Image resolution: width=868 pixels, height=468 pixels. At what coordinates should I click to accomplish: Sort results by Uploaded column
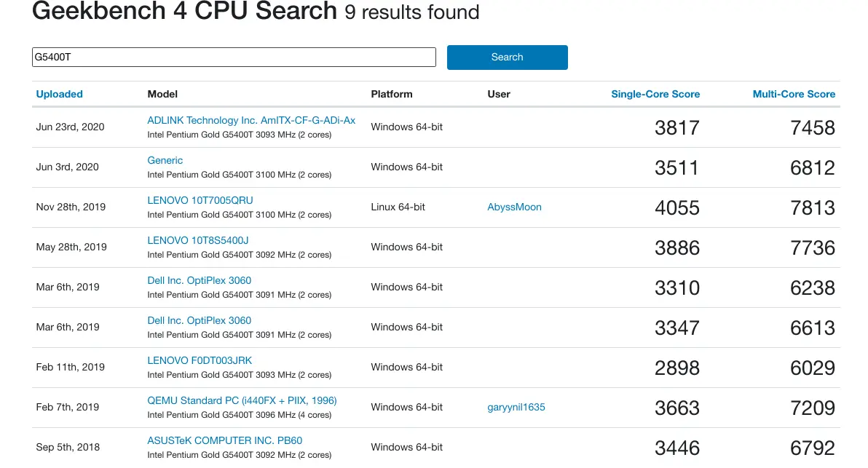pyautogui.click(x=59, y=94)
